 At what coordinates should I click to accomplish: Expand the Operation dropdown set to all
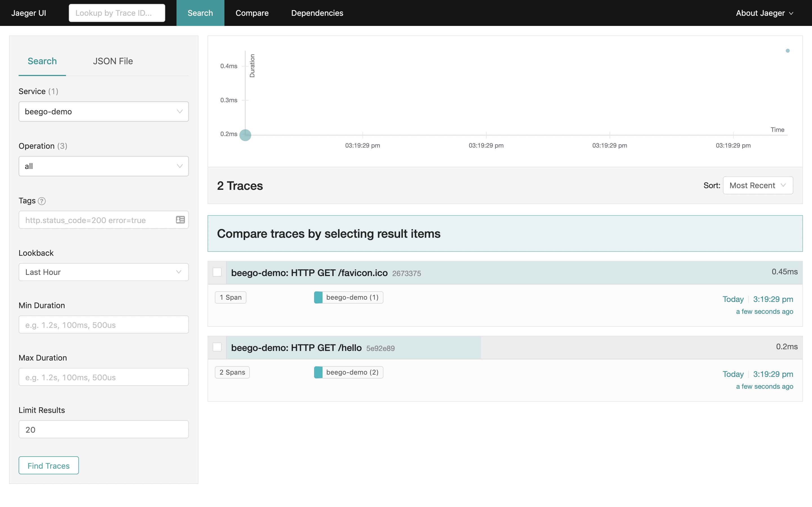(103, 166)
